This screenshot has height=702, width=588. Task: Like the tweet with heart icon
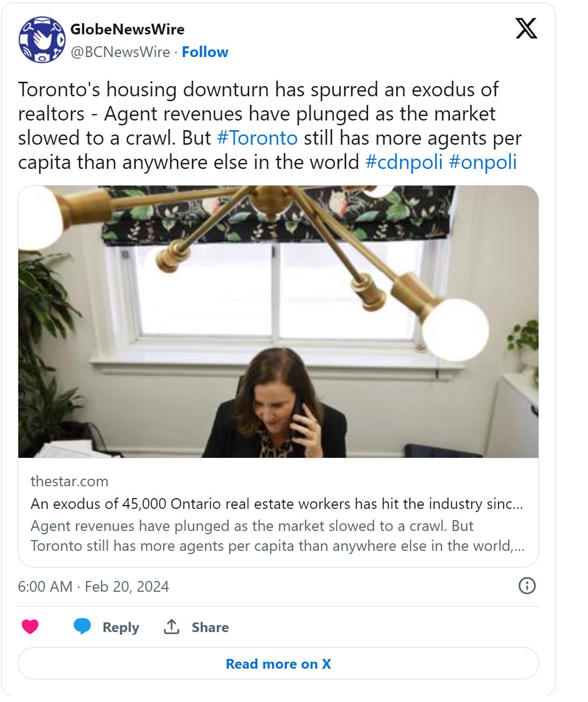pyautogui.click(x=30, y=627)
